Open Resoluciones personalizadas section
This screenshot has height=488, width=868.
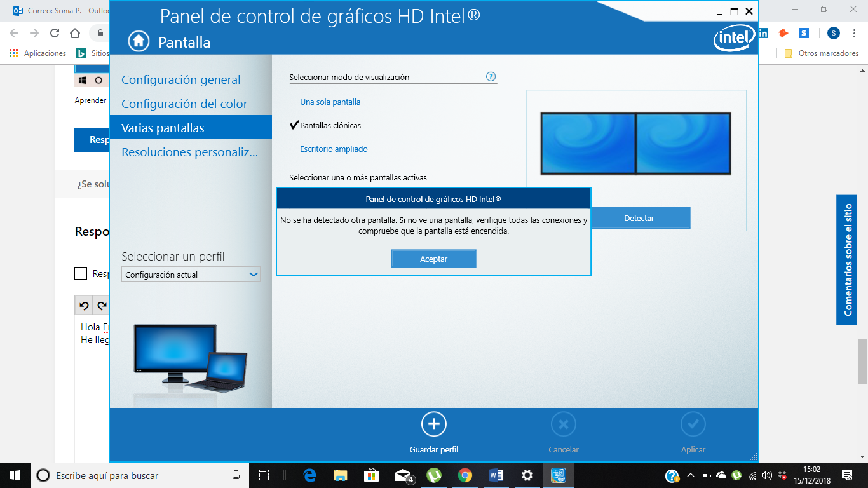pyautogui.click(x=189, y=152)
